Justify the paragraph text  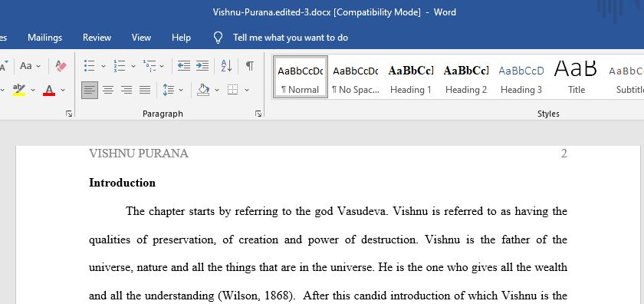coord(145,90)
